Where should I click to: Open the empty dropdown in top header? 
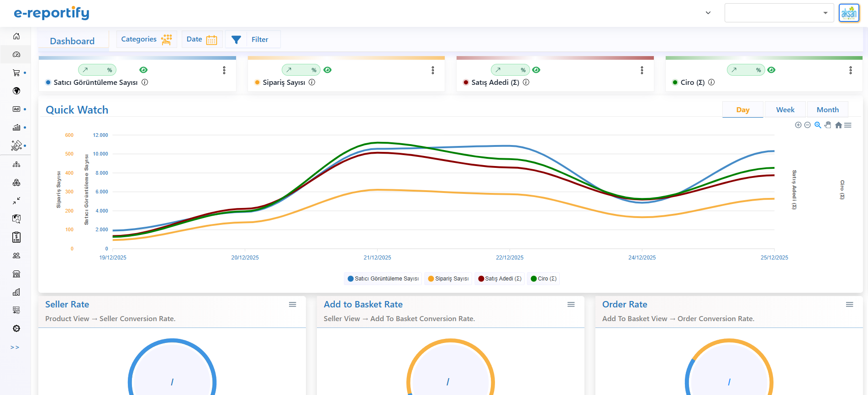tap(779, 13)
